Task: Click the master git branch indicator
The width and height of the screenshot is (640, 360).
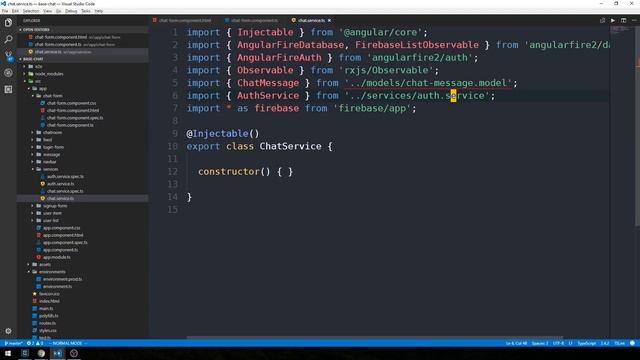Action: 13,343
